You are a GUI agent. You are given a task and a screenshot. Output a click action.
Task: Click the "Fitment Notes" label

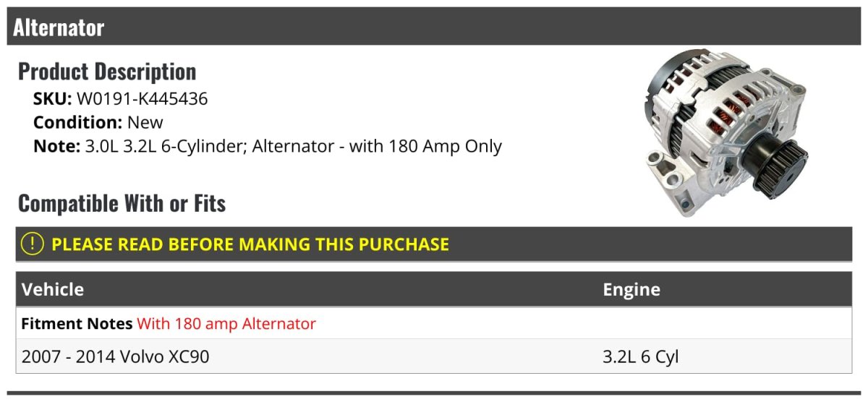pos(77,324)
